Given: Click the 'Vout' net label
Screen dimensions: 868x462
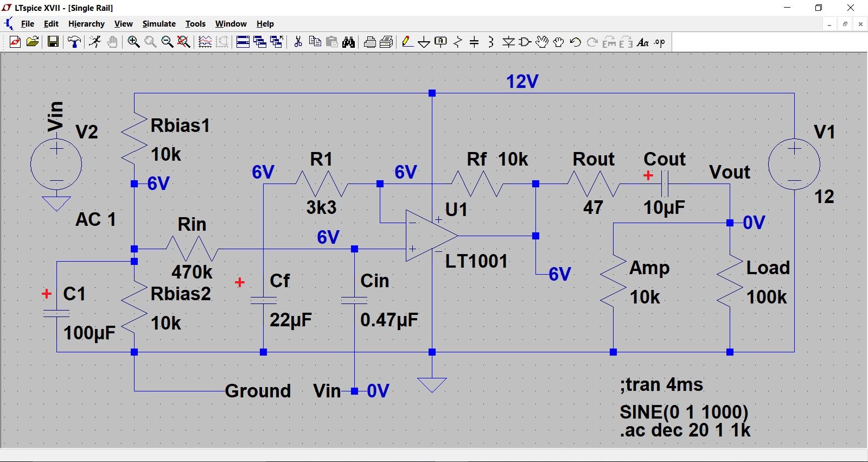Looking at the screenshot, I should coord(730,172).
